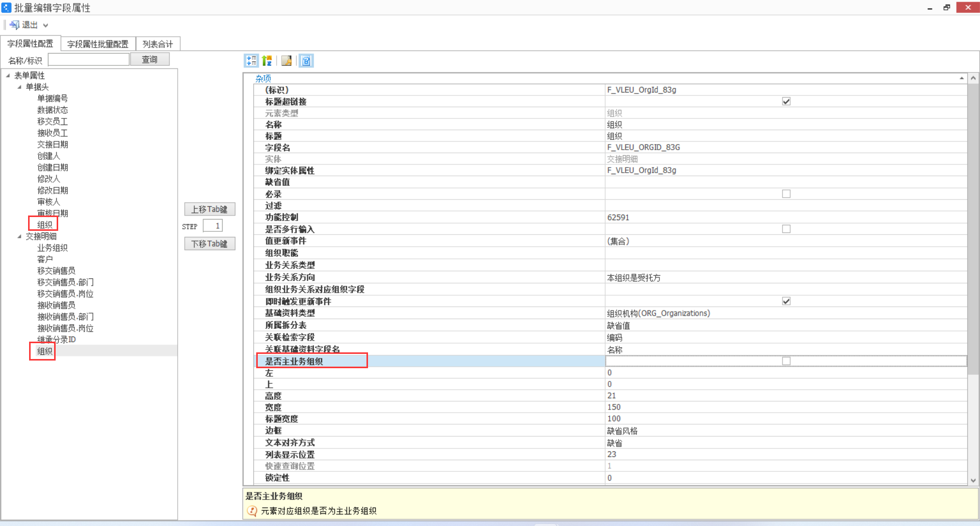Viewport: 980px width, 526px height.
Task: Select 移交销售员.岗位 tree item
Action: (65, 294)
